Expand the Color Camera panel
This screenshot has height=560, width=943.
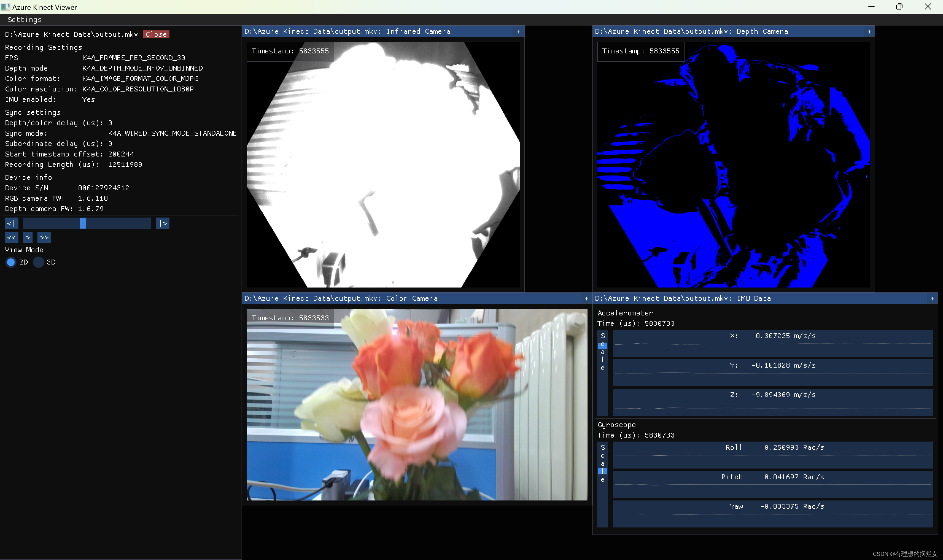point(586,299)
